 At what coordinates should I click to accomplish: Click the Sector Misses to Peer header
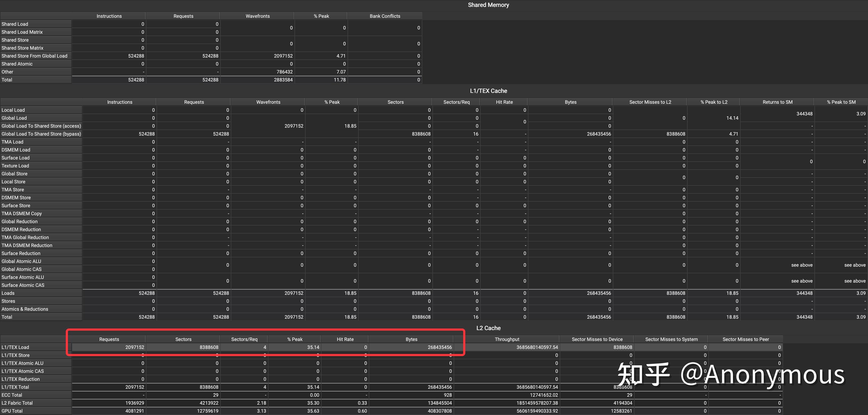tap(745, 339)
